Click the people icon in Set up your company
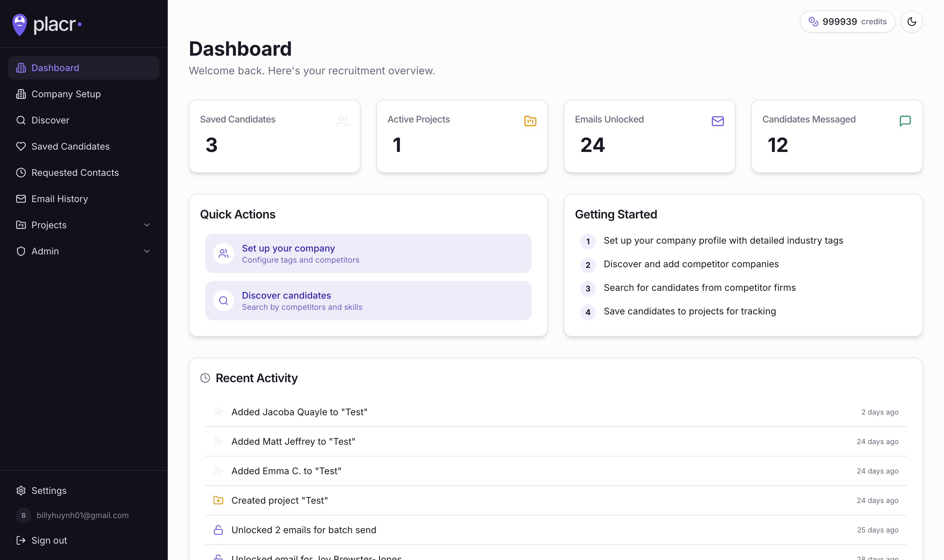The width and height of the screenshot is (944, 560). click(224, 253)
